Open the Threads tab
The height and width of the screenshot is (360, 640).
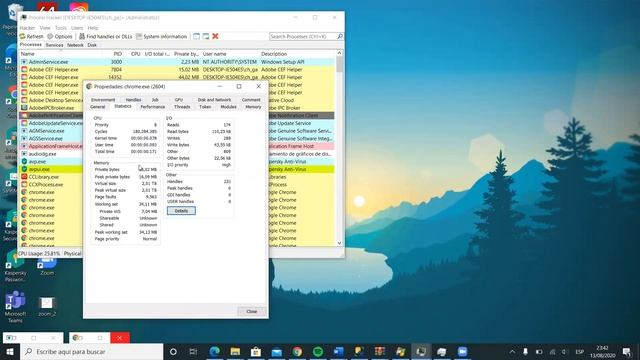[x=182, y=107]
